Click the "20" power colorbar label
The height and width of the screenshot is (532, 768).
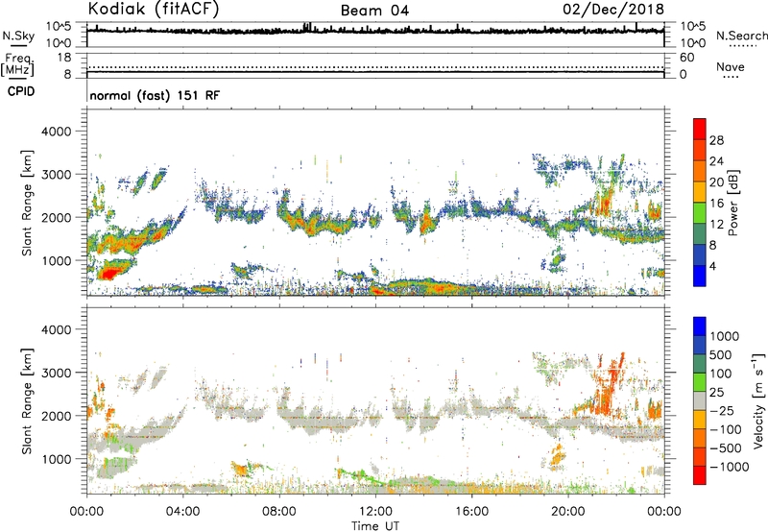click(x=716, y=182)
